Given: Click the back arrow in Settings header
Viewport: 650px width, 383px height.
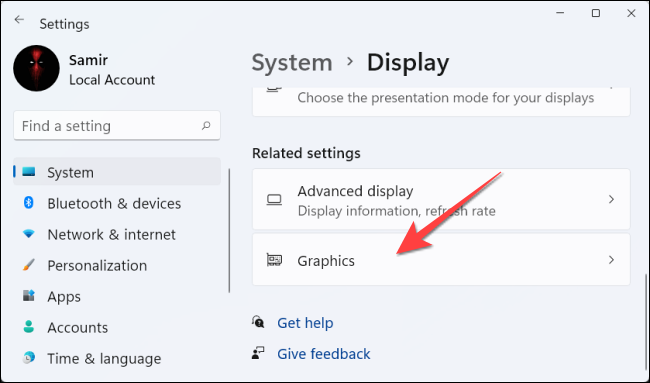Looking at the screenshot, I should point(19,20).
